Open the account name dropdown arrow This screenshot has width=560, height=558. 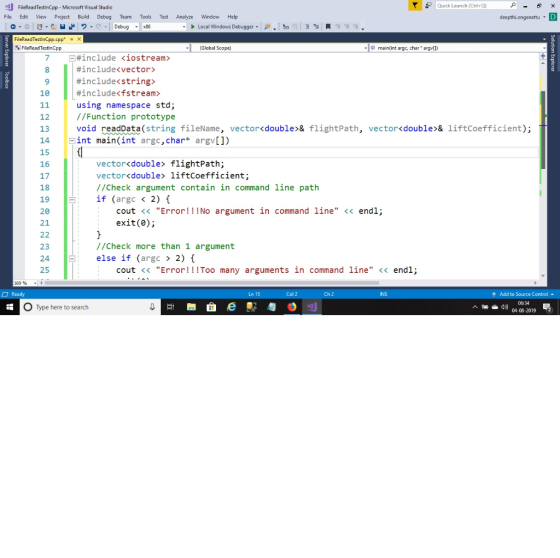pyautogui.click(x=544, y=17)
